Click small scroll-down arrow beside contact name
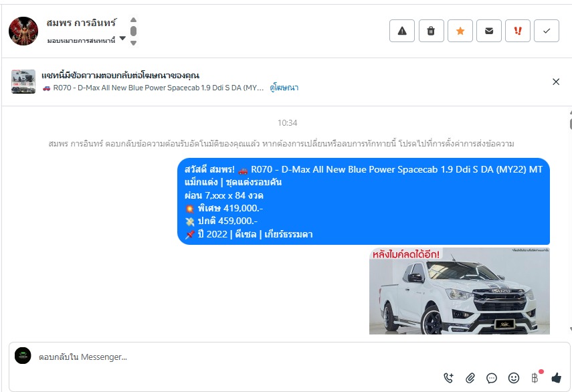The width and height of the screenshot is (572, 392). (x=134, y=43)
